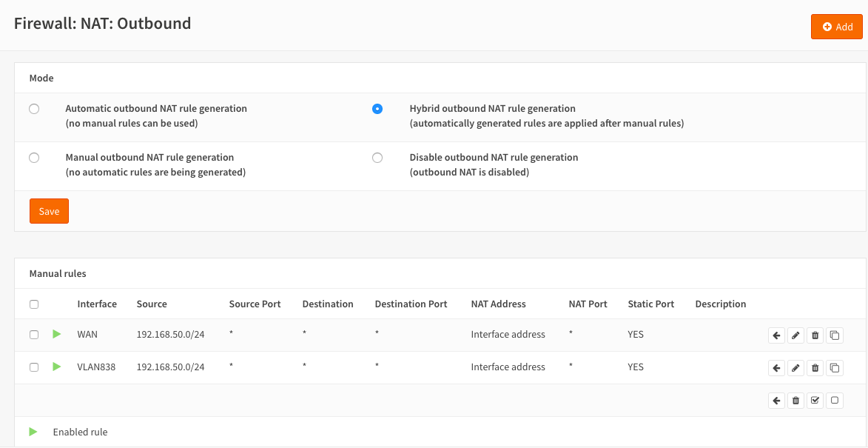Screen dimensions: 868x448
Task: Select Automatic outbound NAT rule generation
Action: (34, 109)
